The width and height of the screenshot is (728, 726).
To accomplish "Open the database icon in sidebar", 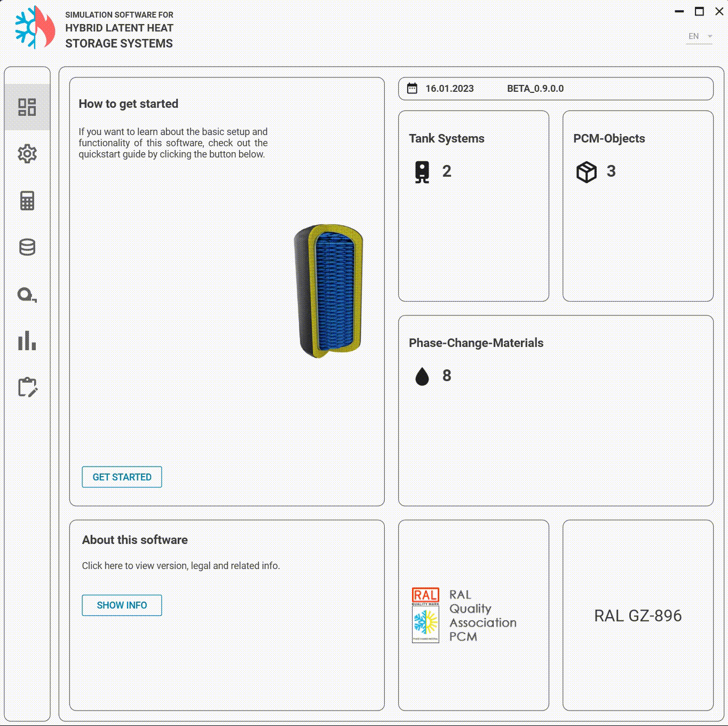I will point(27,247).
